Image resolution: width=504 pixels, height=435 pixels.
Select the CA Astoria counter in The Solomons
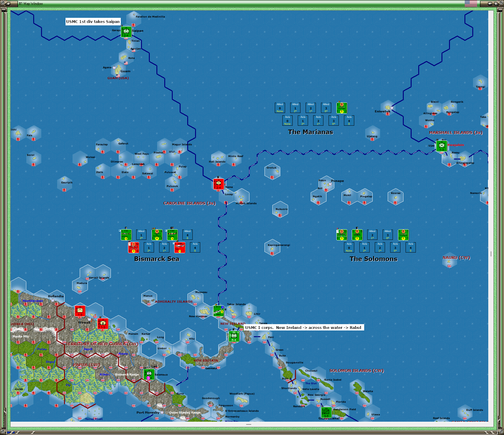357,235
